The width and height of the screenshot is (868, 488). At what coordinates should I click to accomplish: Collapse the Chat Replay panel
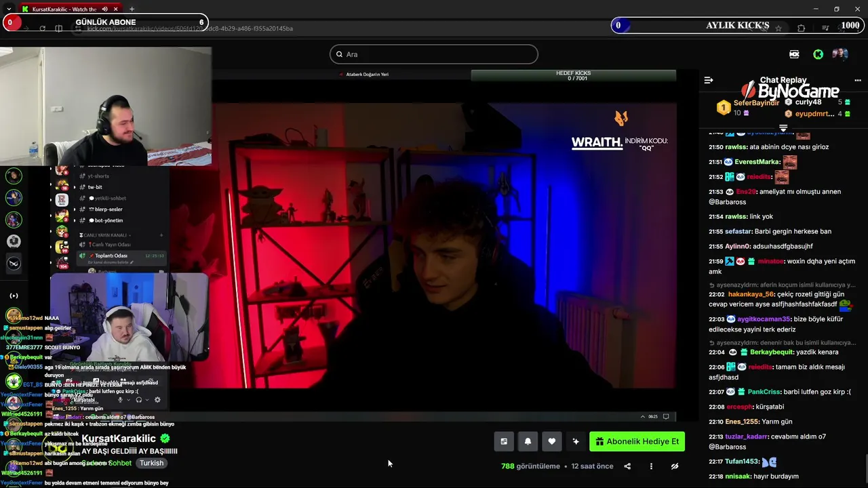pyautogui.click(x=709, y=80)
